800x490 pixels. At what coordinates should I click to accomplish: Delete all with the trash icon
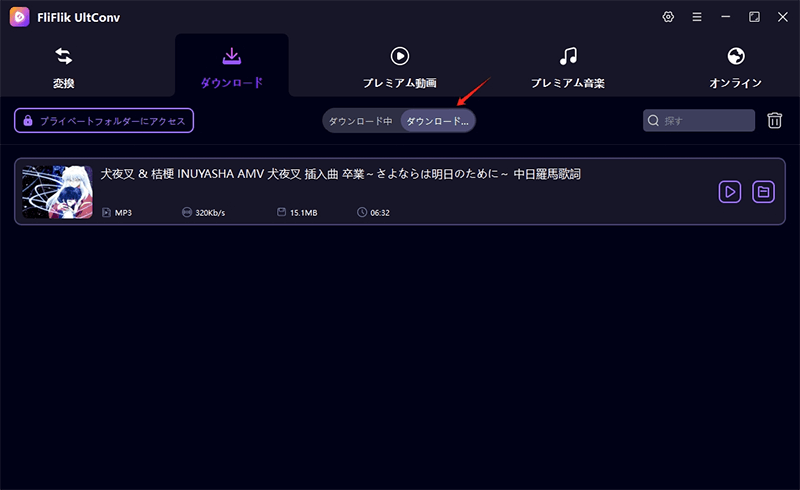pyautogui.click(x=774, y=120)
